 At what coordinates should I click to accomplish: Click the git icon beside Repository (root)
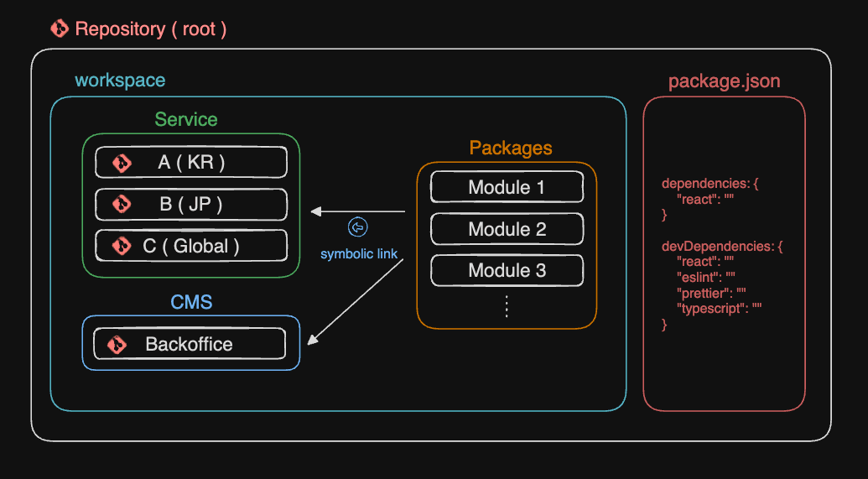(60, 29)
